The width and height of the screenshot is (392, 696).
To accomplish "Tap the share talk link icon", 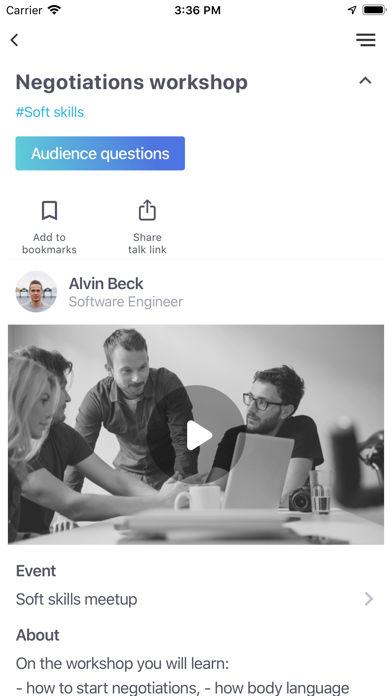I will 147,210.
